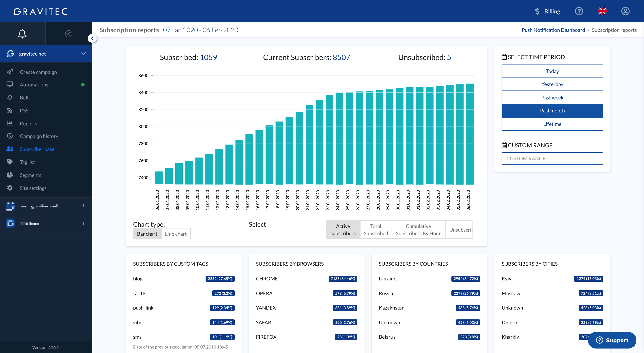The width and height of the screenshot is (644, 353).
Task: Click the first blurred site thumbnail
Action: pos(11,206)
